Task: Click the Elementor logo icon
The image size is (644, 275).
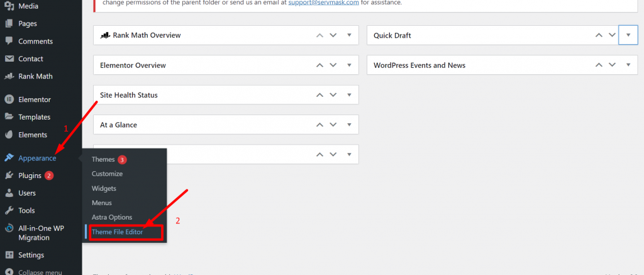Action: (9, 99)
